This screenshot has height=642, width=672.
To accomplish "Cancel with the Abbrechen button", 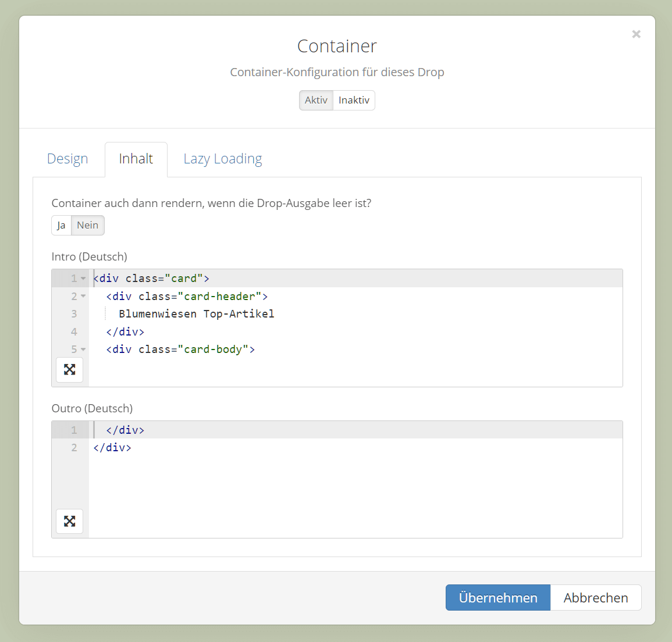I will pos(596,597).
